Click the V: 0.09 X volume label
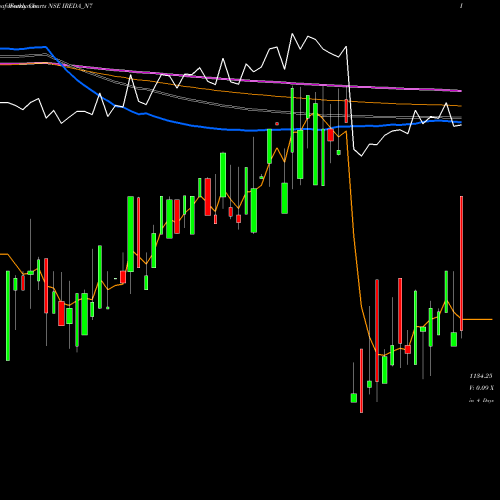 point(482,388)
